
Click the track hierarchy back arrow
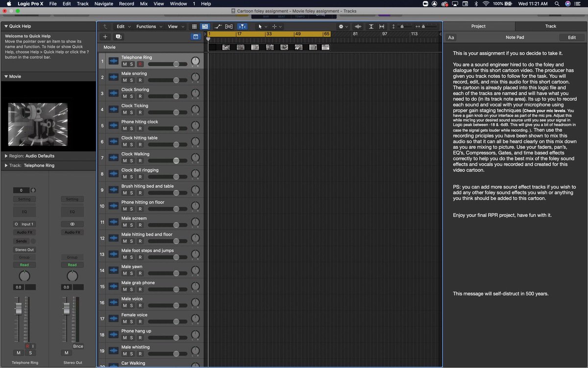[105, 26]
